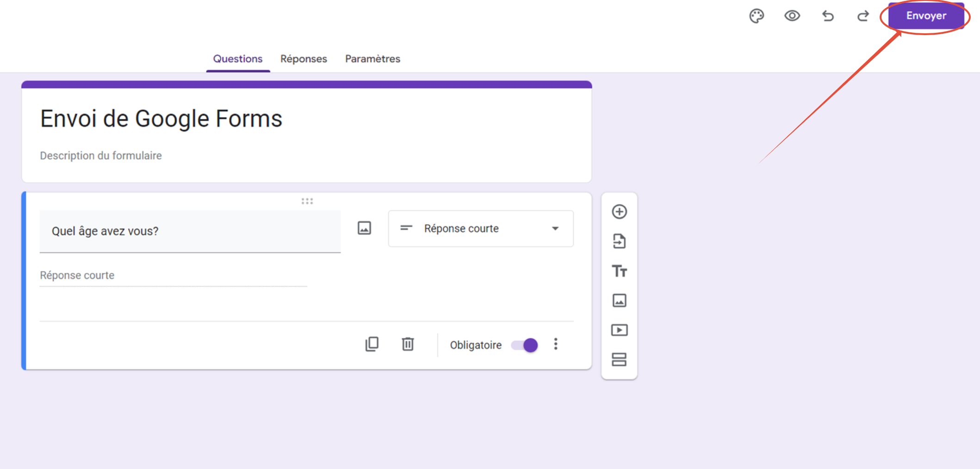Insert an image from the side toolbar
Screen dimensions: 980x469
619,301
